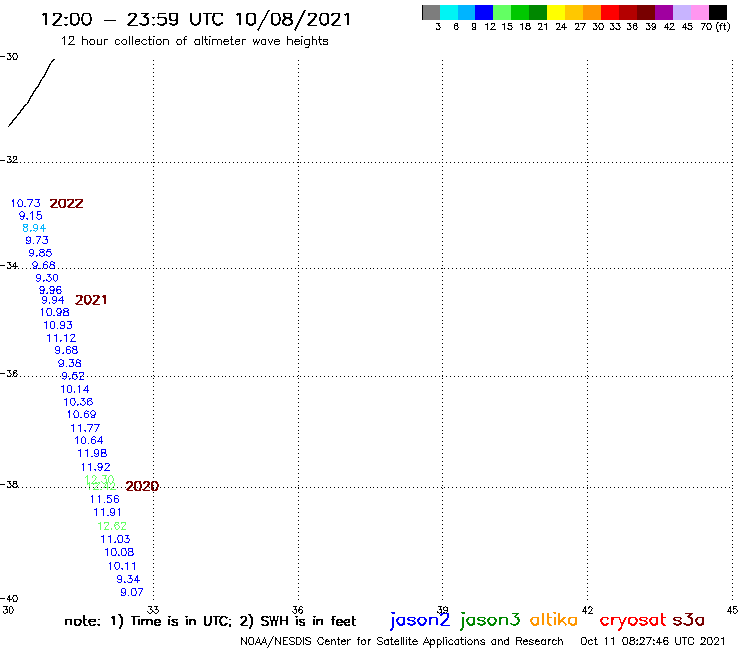Click wave height value 11.92
This screenshot has height=650, width=740.
pos(96,467)
